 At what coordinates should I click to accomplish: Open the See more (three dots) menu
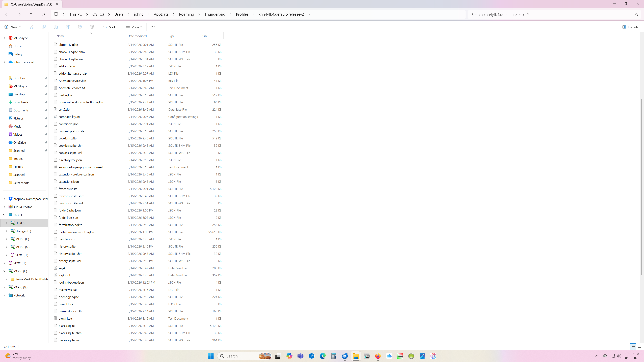pos(152,27)
